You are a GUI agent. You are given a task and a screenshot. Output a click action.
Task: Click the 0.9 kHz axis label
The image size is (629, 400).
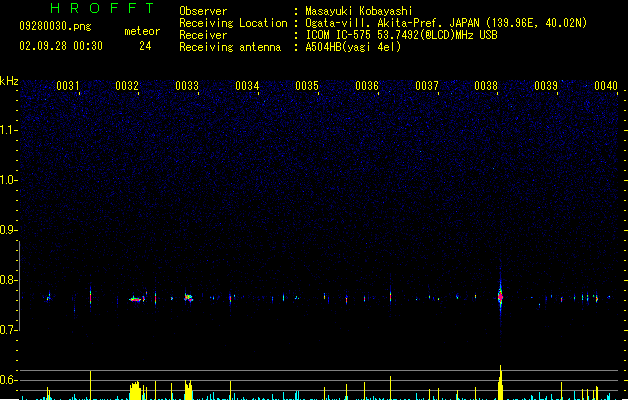(x=8, y=230)
